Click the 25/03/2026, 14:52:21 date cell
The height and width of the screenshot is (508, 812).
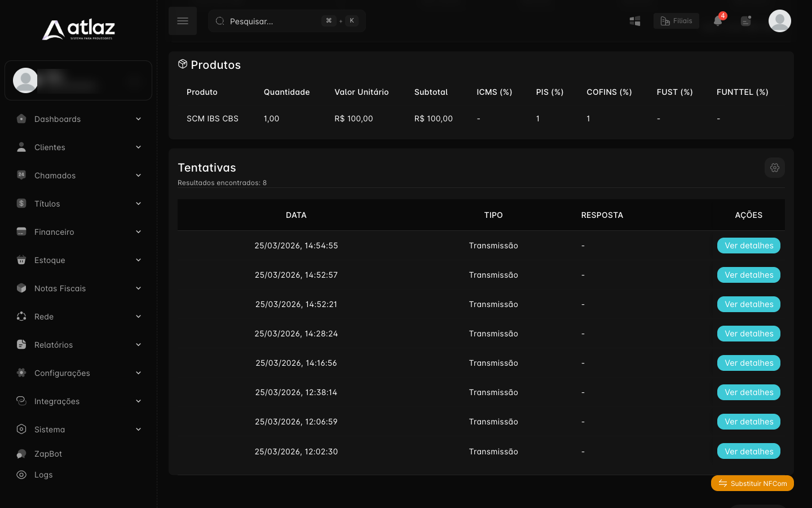click(296, 304)
